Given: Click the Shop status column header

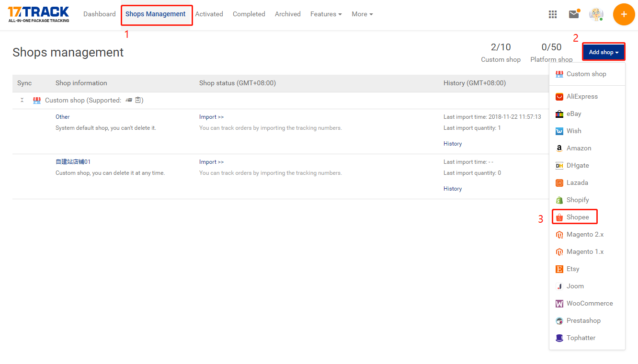Looking at the screenshot, I should point(238,83).
